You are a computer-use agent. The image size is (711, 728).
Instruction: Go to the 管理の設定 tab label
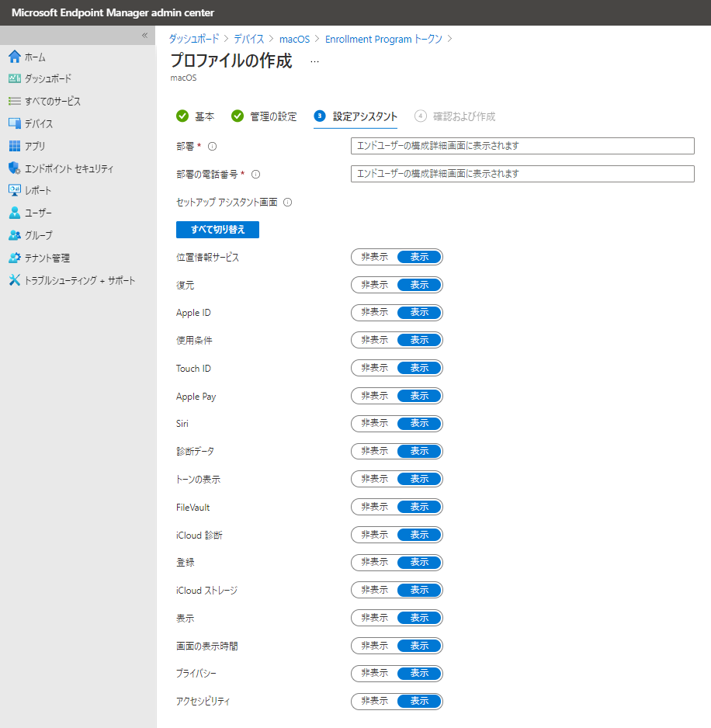[x=273, y=116]
